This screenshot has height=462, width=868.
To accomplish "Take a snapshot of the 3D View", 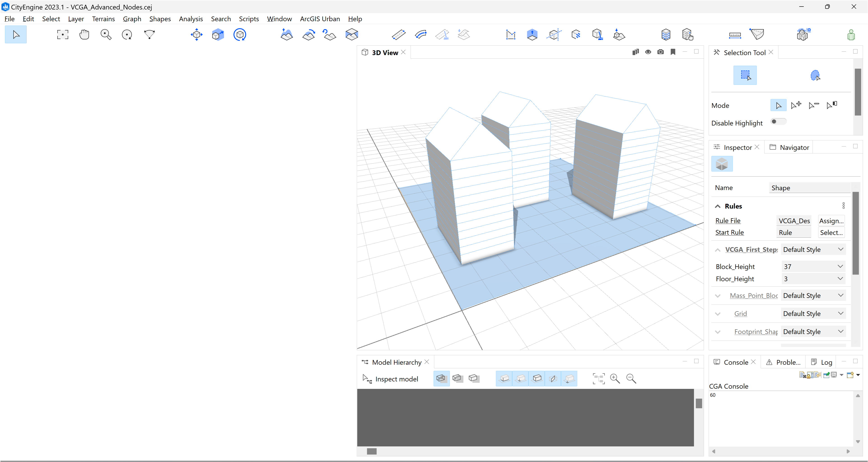I will tap(660, 52).
